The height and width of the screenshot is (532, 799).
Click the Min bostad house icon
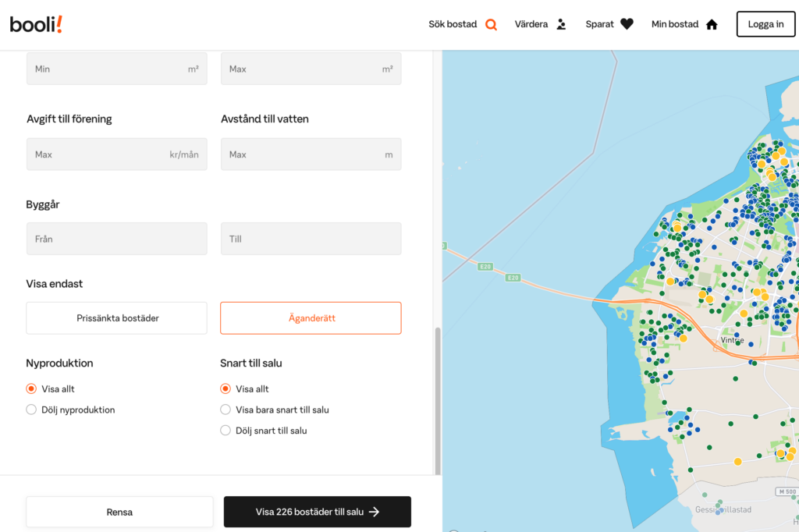[712, 24]
